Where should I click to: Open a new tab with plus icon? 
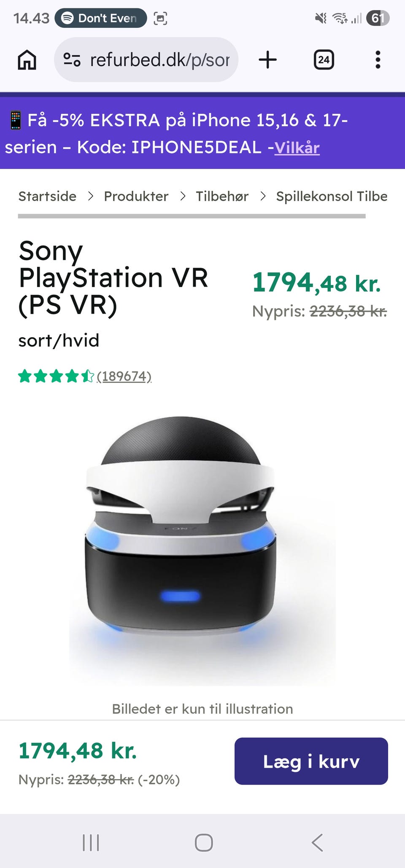pos(267,59)
